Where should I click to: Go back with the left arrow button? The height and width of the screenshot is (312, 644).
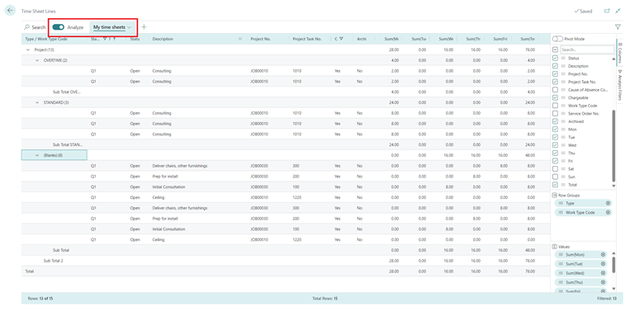pyautogui.click(x=10, y=11)
